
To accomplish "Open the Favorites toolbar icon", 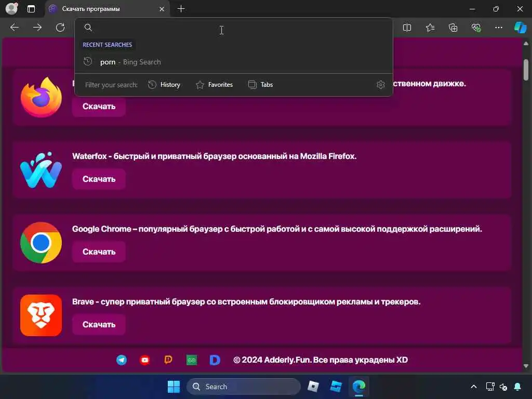I will pos(430,28).
